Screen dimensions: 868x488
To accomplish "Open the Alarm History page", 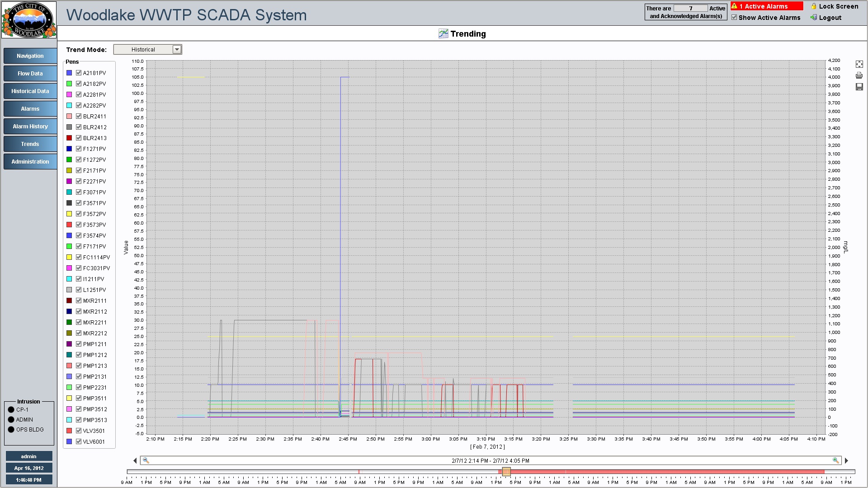I will click(x=30, y=127).
